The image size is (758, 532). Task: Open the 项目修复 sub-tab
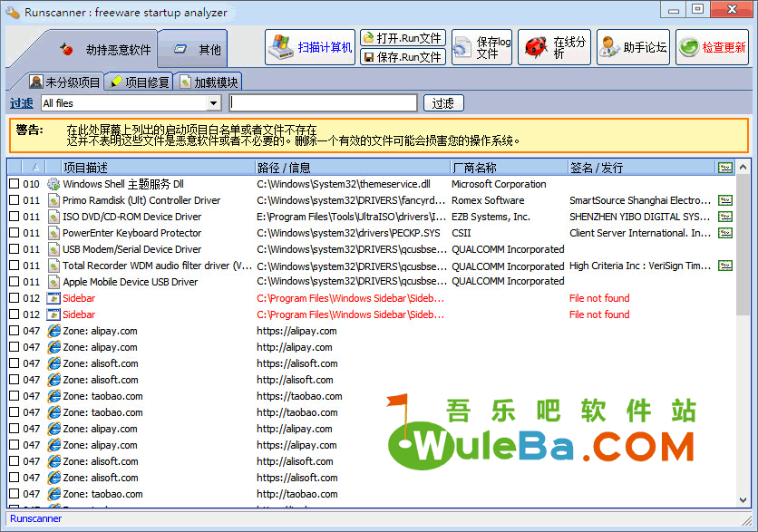[x=140, y=82]
